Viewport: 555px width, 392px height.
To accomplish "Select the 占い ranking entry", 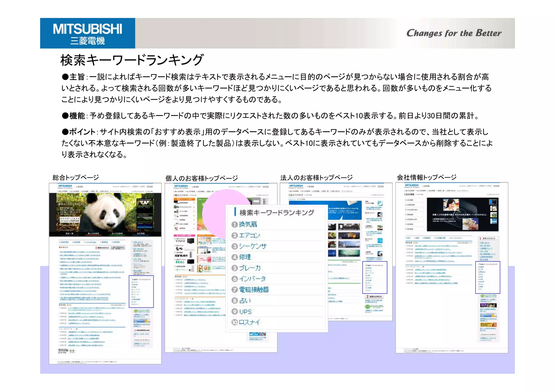I will coord(245,300).
